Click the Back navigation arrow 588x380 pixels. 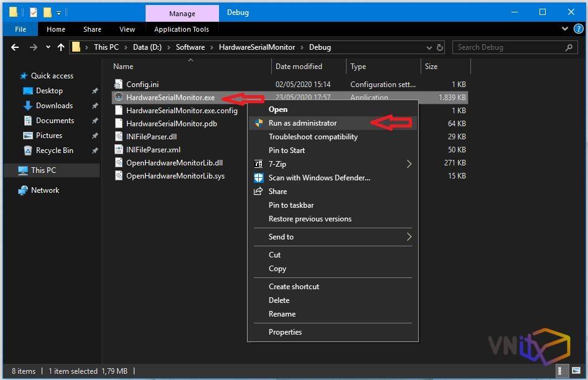pyautogui.click(x=15, y=47)
